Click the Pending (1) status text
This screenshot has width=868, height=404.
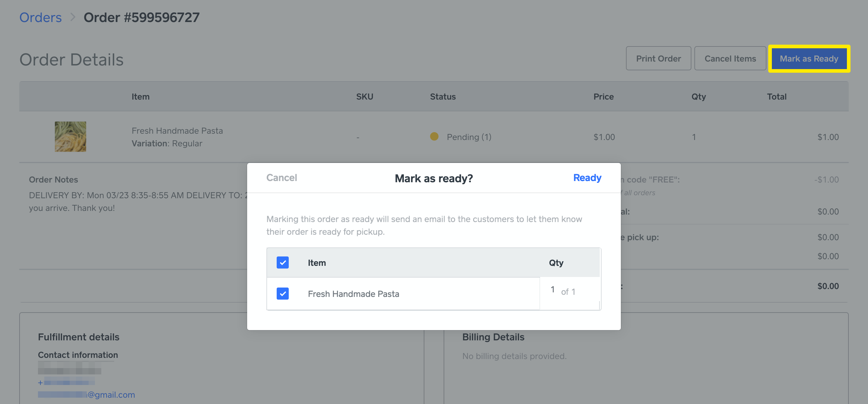pos(469,137)
